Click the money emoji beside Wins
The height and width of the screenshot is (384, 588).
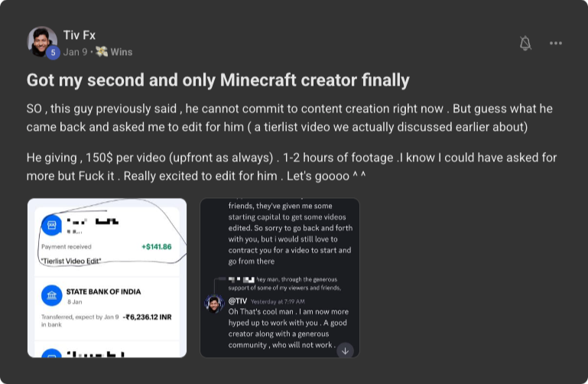click(x=102, y=52)
